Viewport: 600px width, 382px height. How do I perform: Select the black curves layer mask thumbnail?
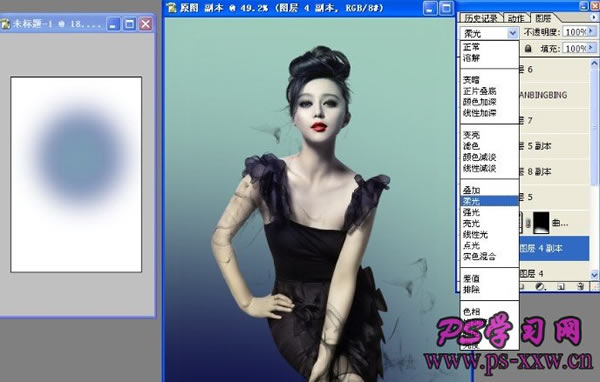point(541,223)
